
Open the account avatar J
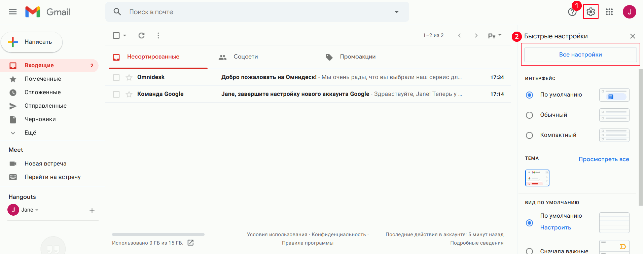pyautogui.click(x=629, y=12)
